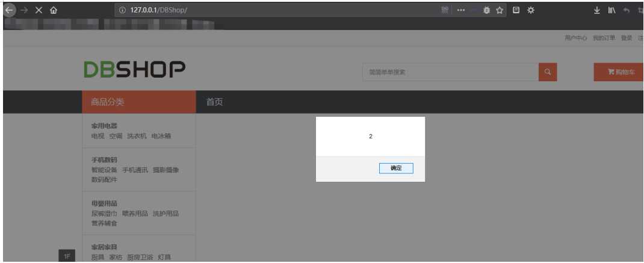Open the 手机通讯 subcategory

pos(135,170)
